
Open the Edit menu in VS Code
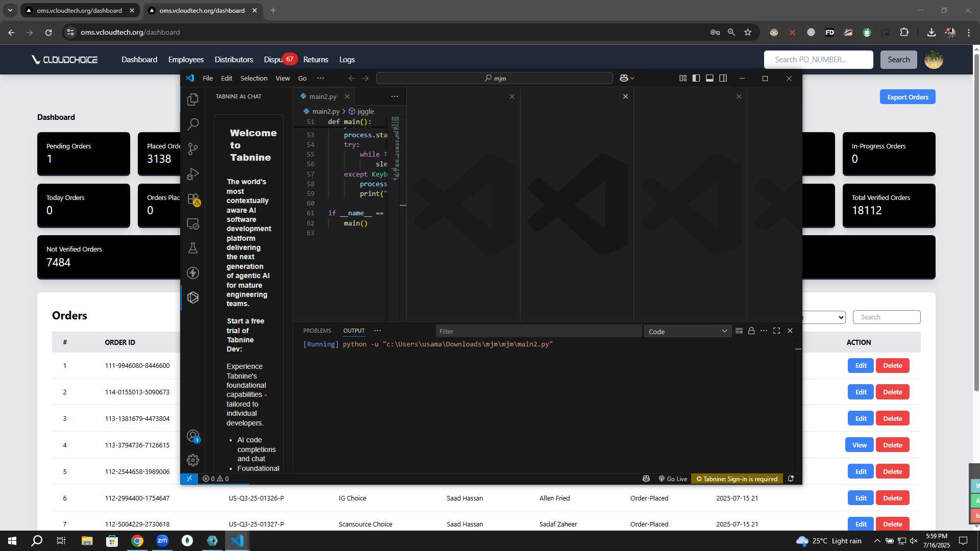click(x=227, y=78)
